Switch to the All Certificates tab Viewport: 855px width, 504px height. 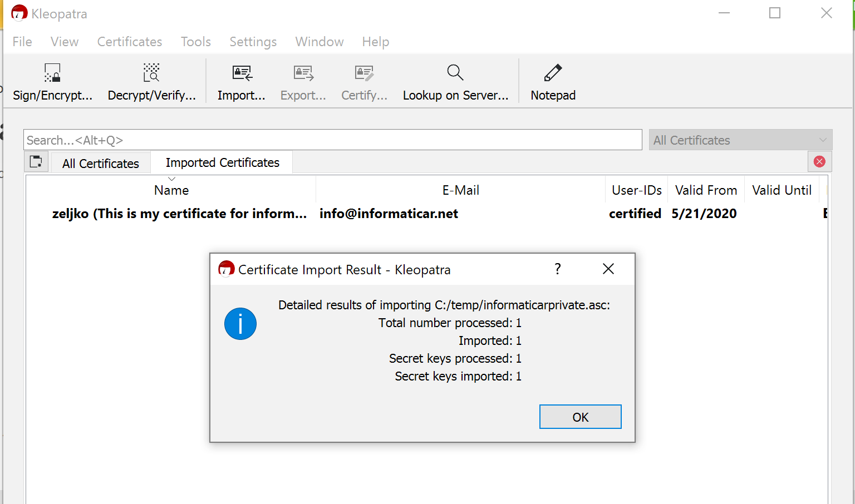click(101, 164)
